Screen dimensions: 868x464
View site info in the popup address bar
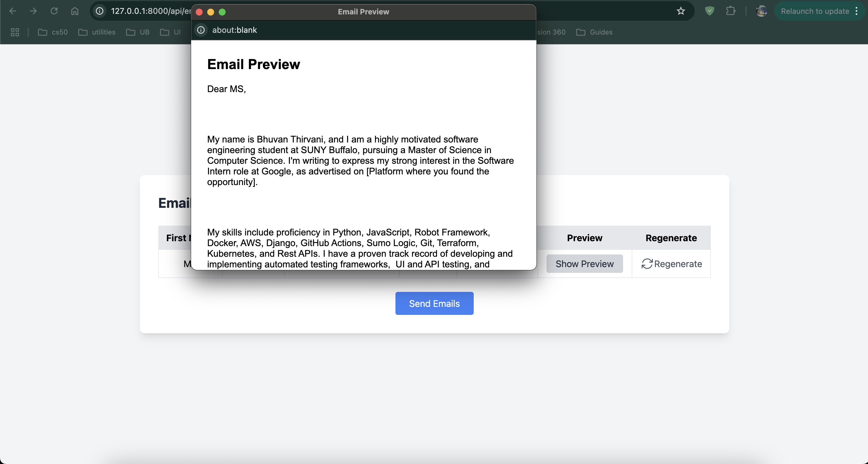[x=201, y=30]
